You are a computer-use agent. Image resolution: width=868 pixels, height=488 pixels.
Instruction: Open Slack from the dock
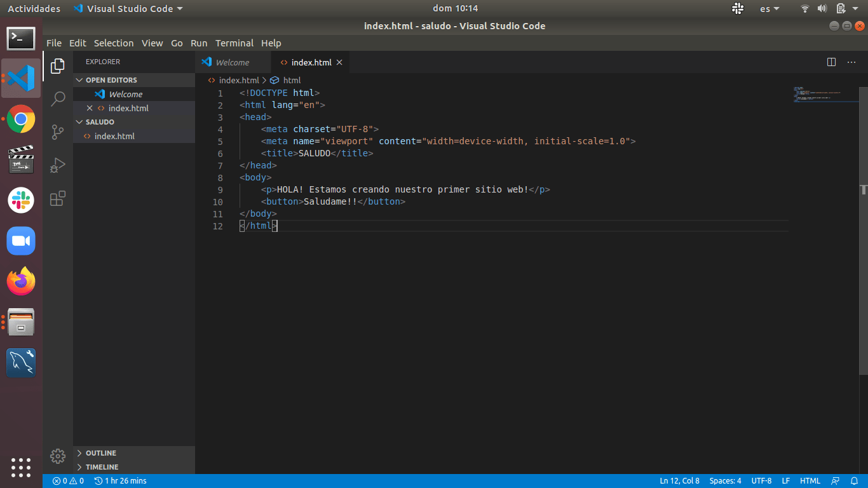tap(21, 200)
